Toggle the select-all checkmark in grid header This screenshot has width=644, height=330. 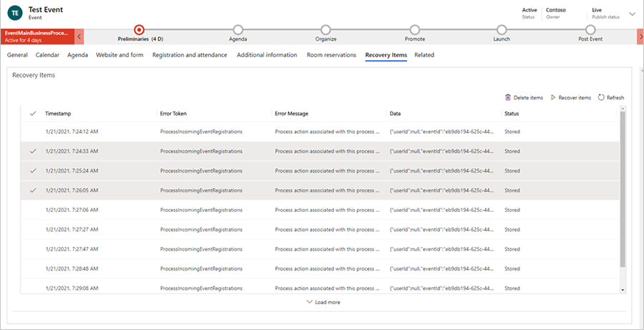click(33, 113)
